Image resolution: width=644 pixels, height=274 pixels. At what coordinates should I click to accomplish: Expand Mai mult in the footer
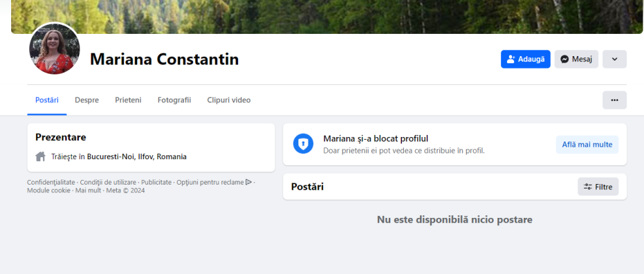[x=88, y=190]
